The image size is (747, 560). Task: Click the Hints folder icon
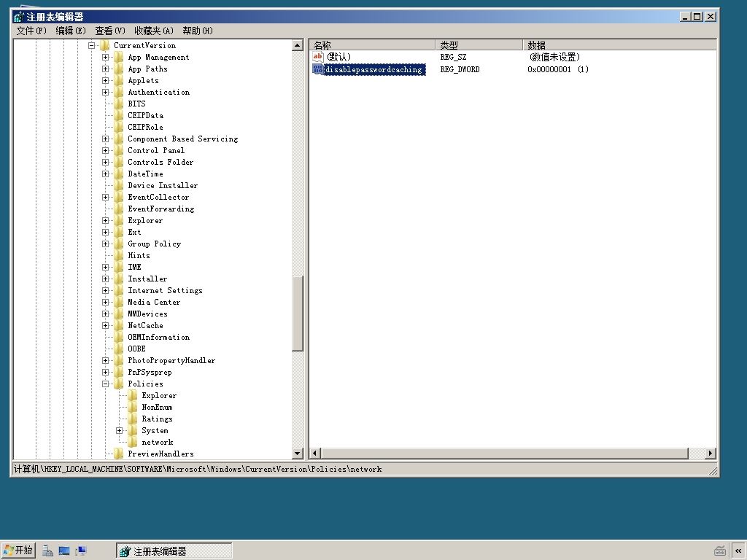119,255
